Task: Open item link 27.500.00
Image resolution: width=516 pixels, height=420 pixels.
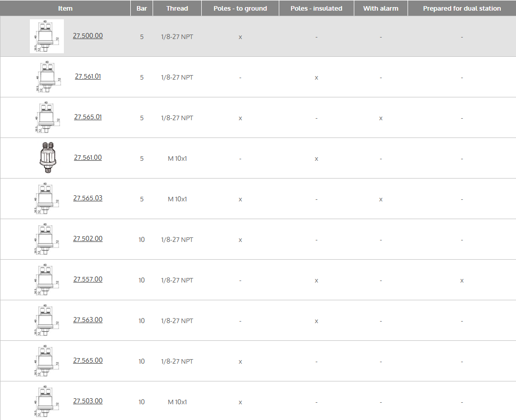Action: [x=88, y=36]
